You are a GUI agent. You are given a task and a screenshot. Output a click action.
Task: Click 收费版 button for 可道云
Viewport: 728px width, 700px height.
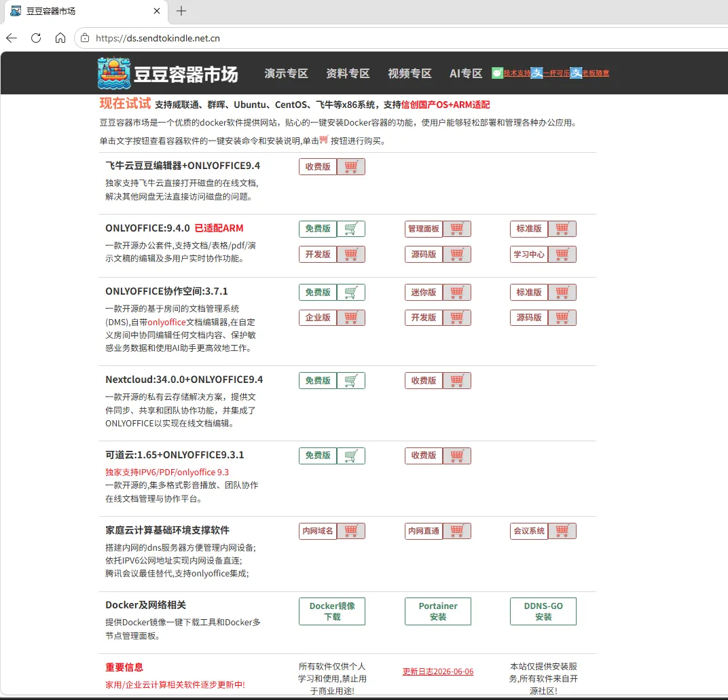(424, 456)
